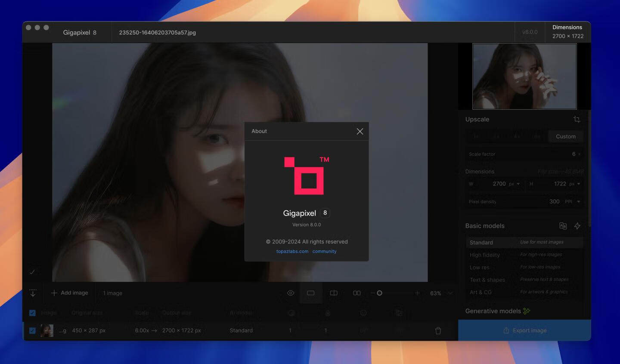Click the AI model column header
620x364 pixels.
(x=241, y=313)
